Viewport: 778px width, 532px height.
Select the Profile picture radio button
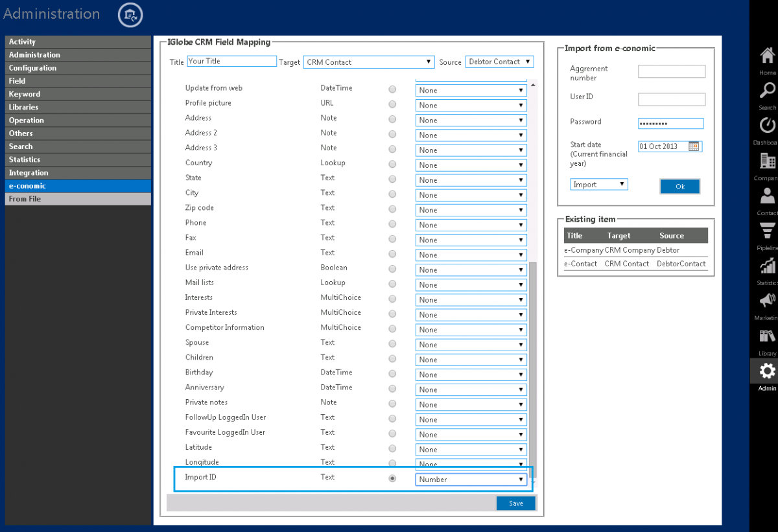point(392,104)
